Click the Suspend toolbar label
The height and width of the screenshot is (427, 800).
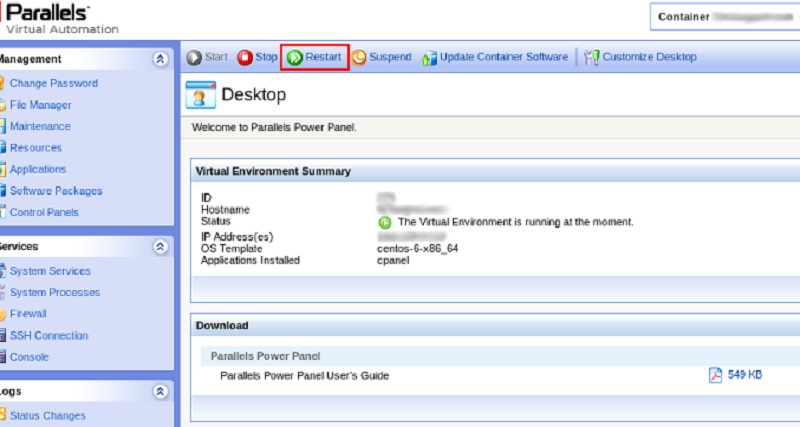[390, 57]
